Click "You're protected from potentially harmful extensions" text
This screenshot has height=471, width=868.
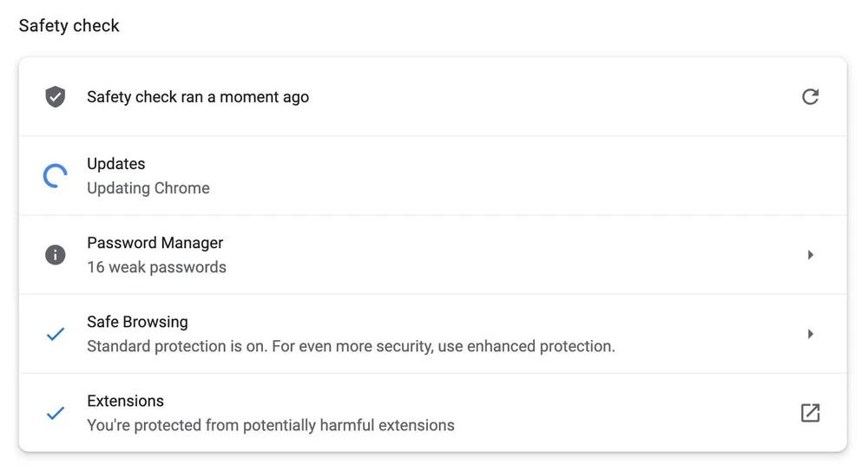click(x=271, y=426)
